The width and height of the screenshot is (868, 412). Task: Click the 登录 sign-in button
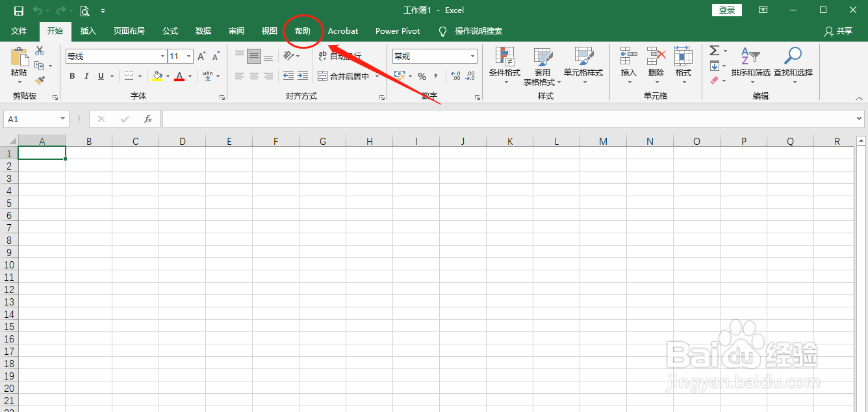point(727,10)
